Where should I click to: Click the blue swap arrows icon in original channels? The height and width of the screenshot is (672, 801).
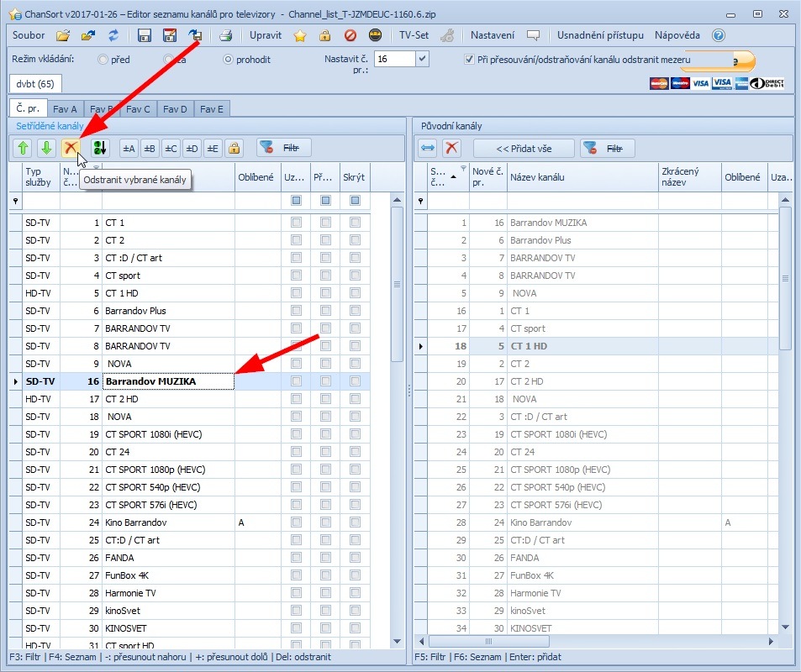428,148
